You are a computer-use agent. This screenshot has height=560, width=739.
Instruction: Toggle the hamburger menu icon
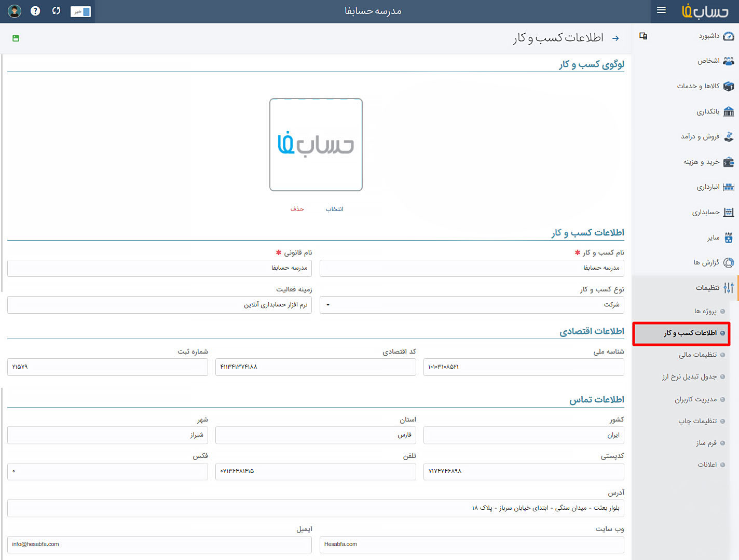[x=661, y=10]
